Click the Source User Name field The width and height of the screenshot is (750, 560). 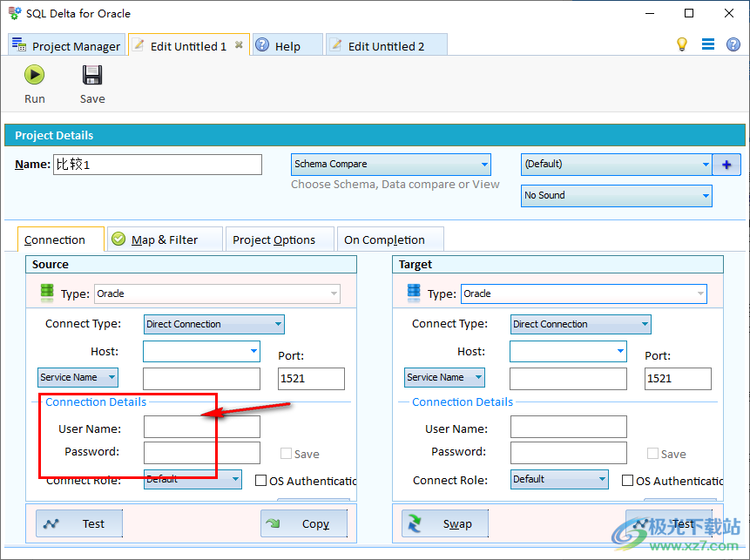click(x=202, y=427)
